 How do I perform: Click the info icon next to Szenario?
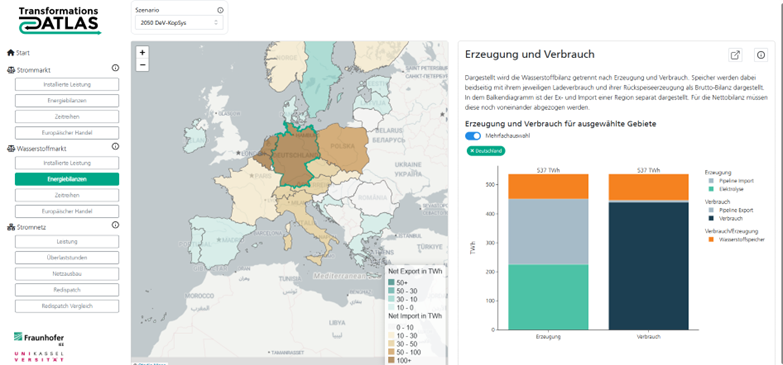(x=220, y=10)
